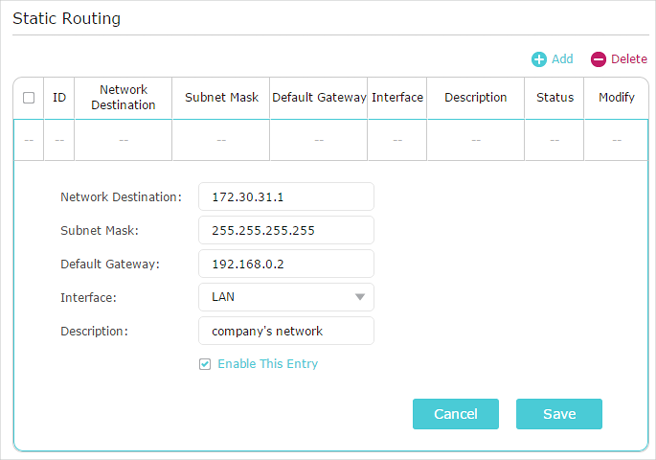Focus the Subnet Mask input field
The height and width of the screenshot is (460, 656).
pos(286,230)
